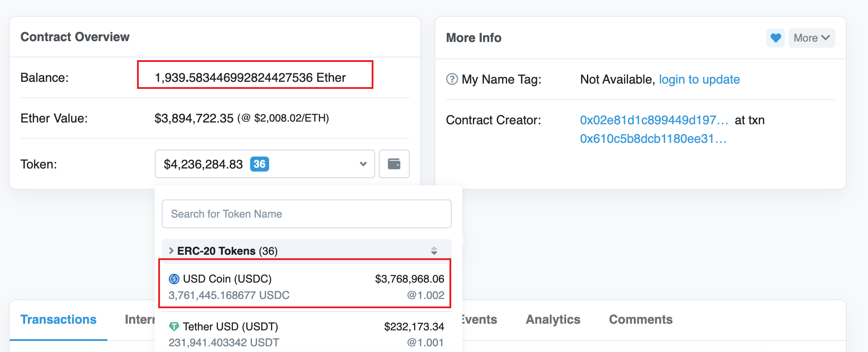Image resolution: width=868 pixels, height=352 pixels.
Task: Sort ERC-20 tokens using sort arrows
Action: point(434,251)
